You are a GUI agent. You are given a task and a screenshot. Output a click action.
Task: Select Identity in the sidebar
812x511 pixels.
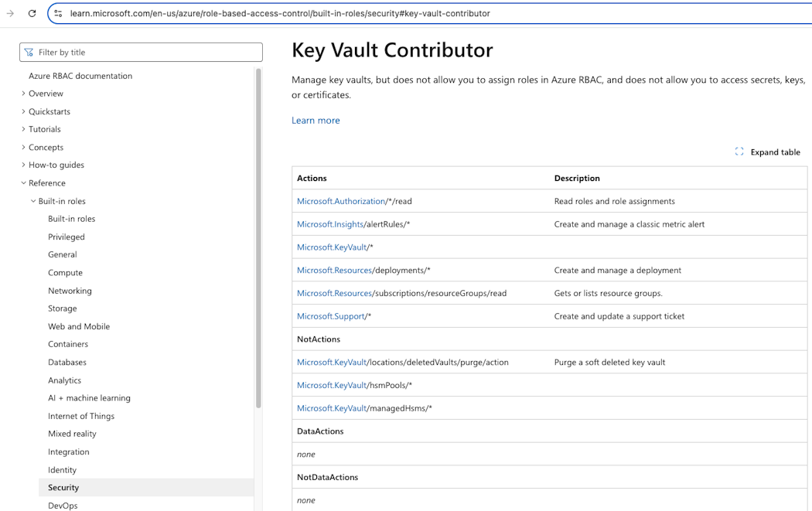pyautogui.click(x=62, y=469)
